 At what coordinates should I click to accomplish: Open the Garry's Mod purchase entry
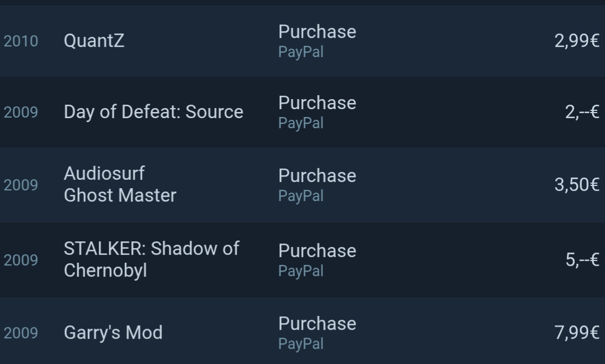[x=113, y=333]
